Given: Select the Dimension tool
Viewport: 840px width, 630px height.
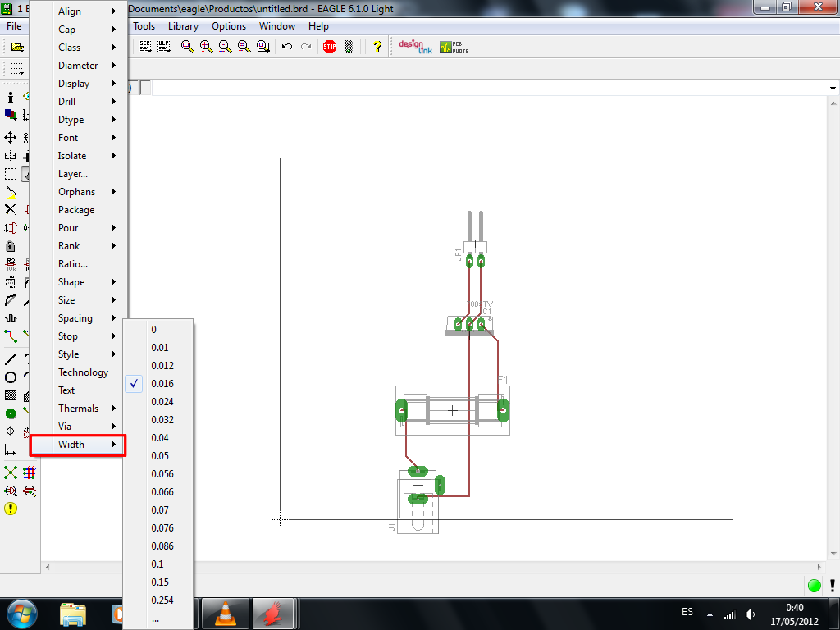Looking at the screenshot, I should tap(10, 450).
